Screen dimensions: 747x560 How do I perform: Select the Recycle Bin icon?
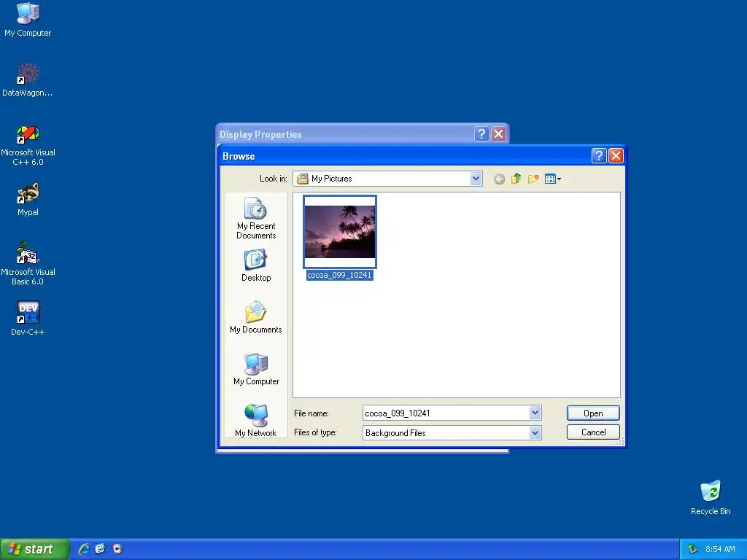[x=711, y=497]
